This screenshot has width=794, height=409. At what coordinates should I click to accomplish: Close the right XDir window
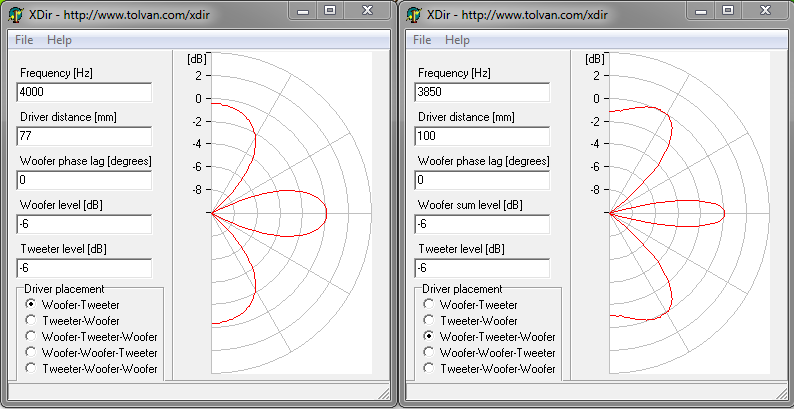pos(766,11)
